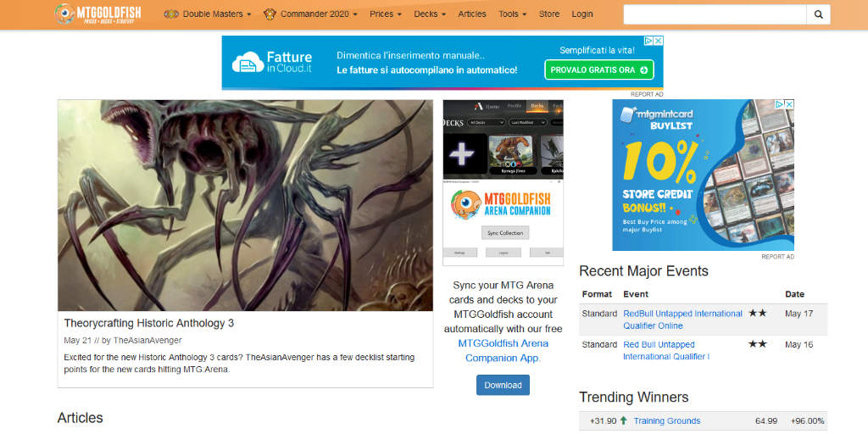Open the Commander 2020 dropdown menu

click(x=319, y=14)
